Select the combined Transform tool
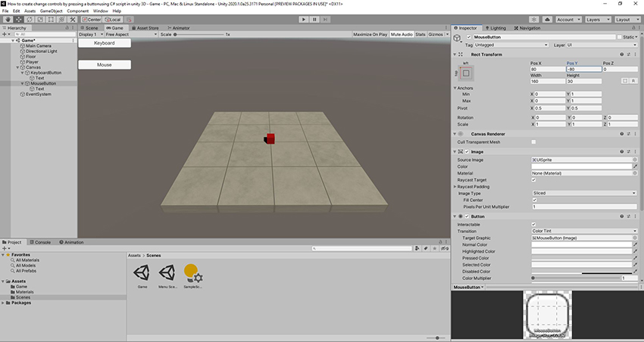 pyautogui.click(x=61, y=19)
